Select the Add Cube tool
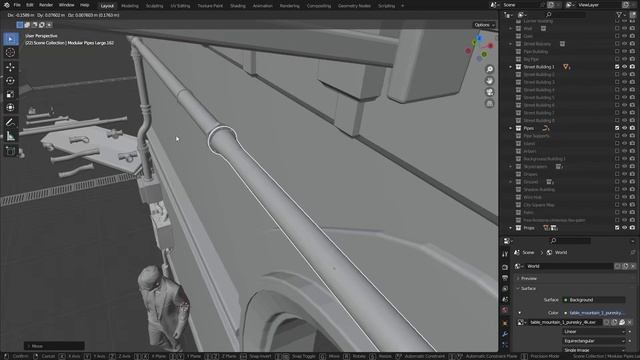 pyautogui.click(x=11, y=151)
